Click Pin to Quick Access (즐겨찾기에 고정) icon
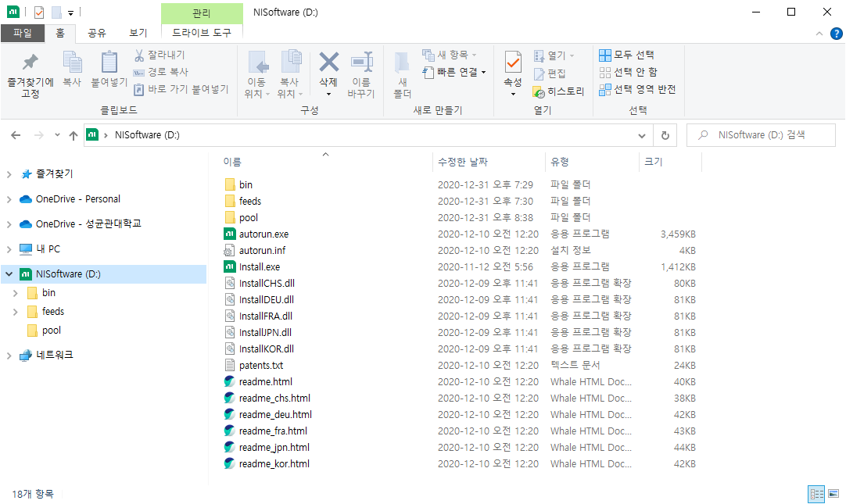The image size is (846, 504). coord(30,63)
